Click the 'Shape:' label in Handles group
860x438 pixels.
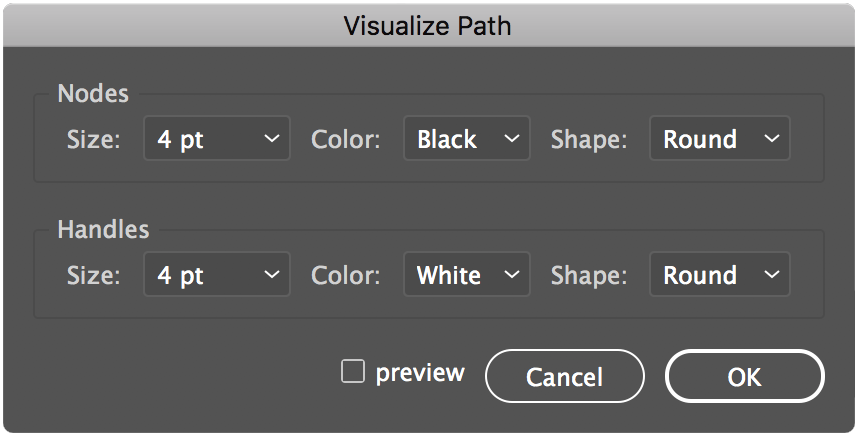pyautogui.click(x=589, y=276)
